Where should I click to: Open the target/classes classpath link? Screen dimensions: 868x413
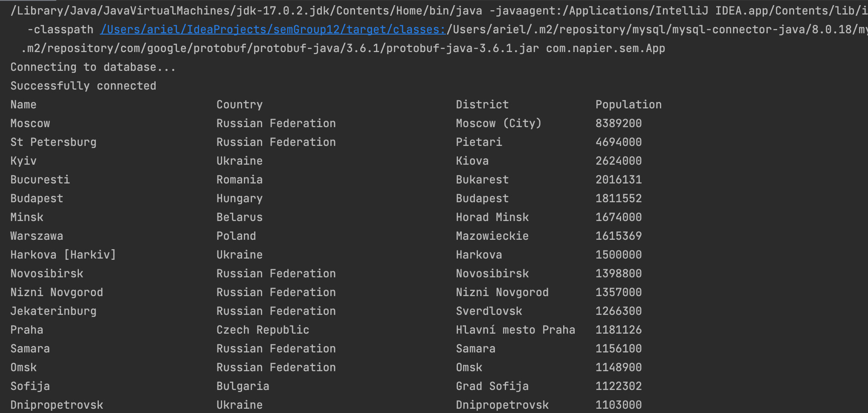point(273,29)
